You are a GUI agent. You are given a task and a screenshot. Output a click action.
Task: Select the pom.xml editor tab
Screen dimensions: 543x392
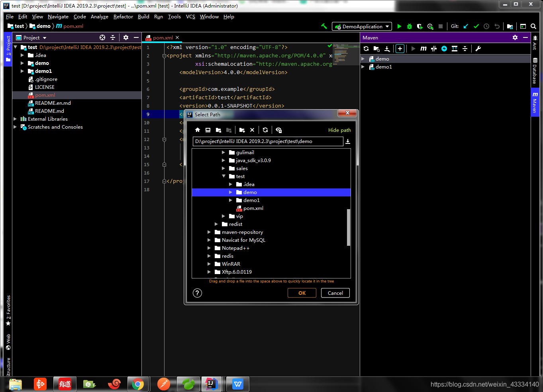coord(163,38)
